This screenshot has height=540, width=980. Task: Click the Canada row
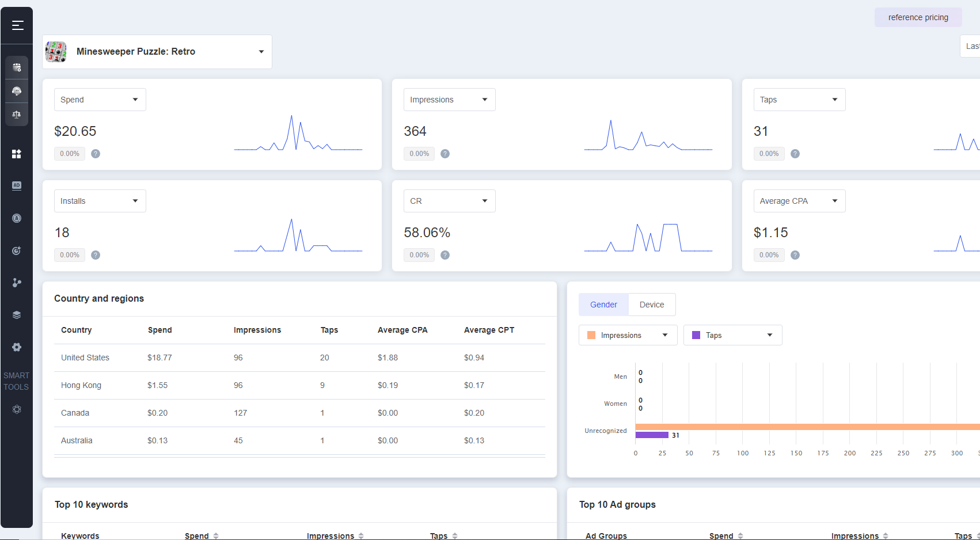pyautogui.click(x=299, y=413)
